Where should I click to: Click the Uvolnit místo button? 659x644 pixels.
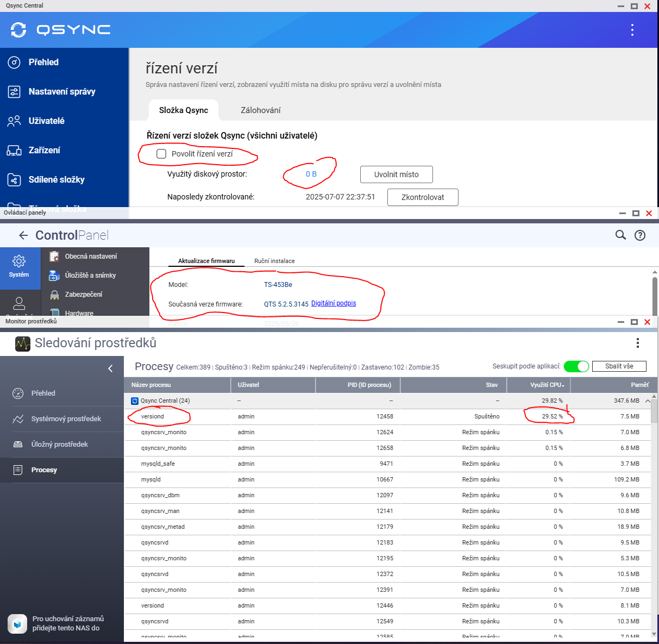point(397,174)
